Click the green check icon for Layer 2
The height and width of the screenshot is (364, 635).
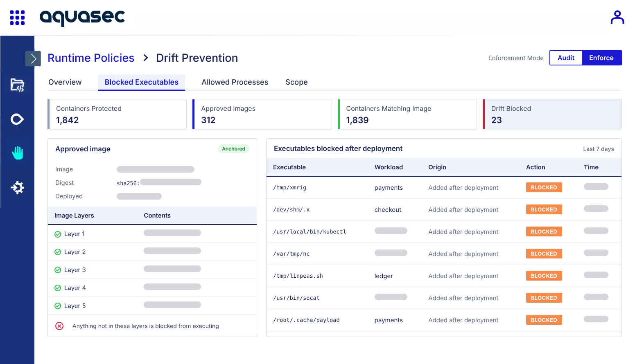[x=58, y=252]
